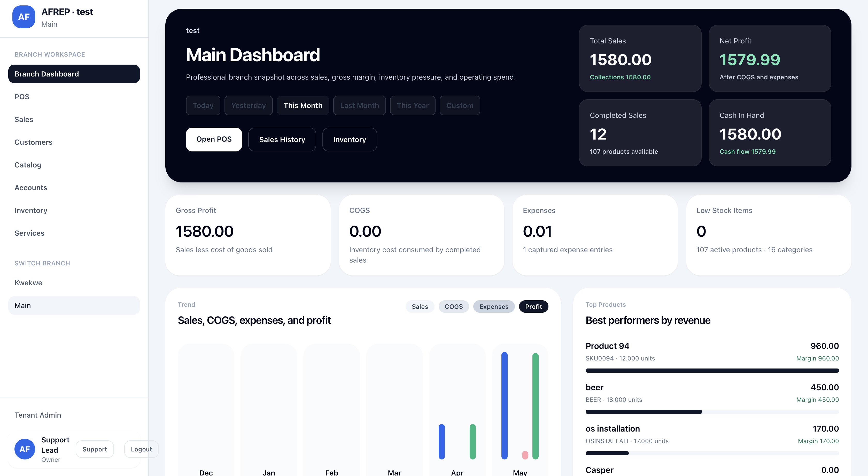Click the Completed Sales card
This screenshot has height=476, width=868.
tap(640, 133)
